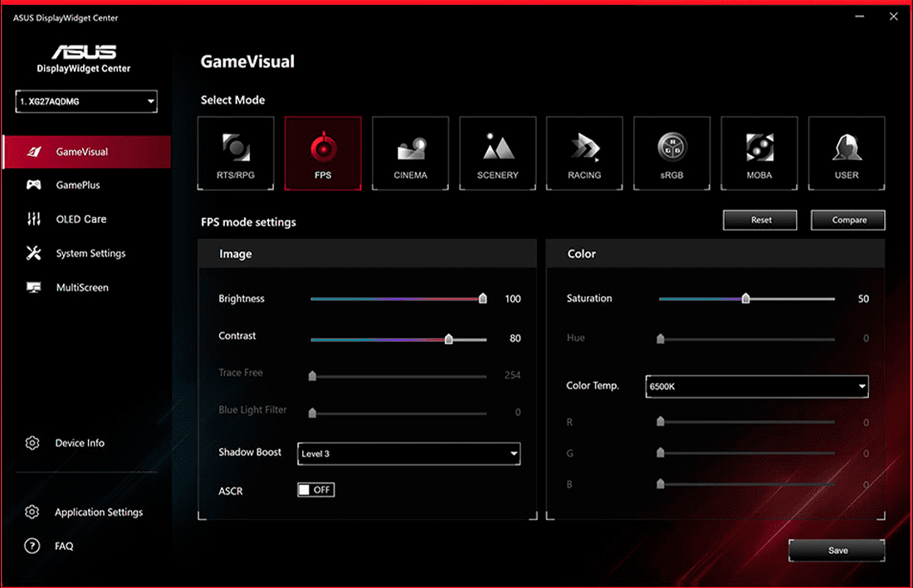
Task: Open the GamePlus section
Action: click(x=78, y=185)
